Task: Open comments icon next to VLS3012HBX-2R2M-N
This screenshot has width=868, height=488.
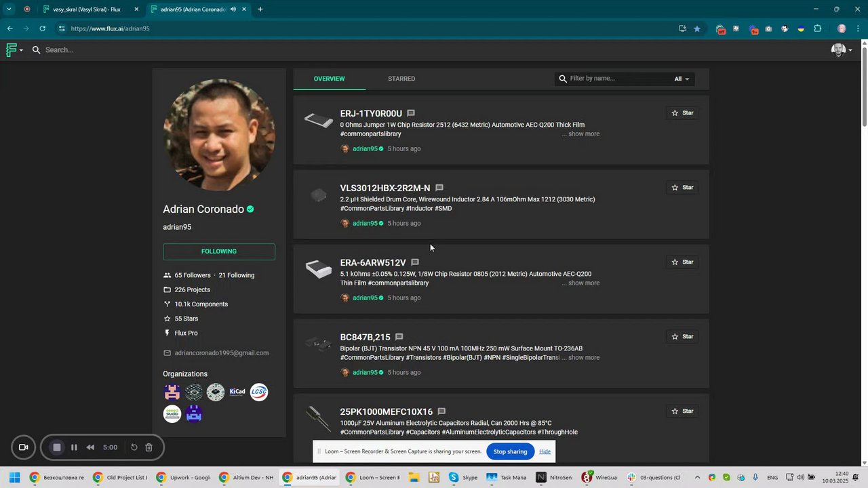Action: point(439,188)
